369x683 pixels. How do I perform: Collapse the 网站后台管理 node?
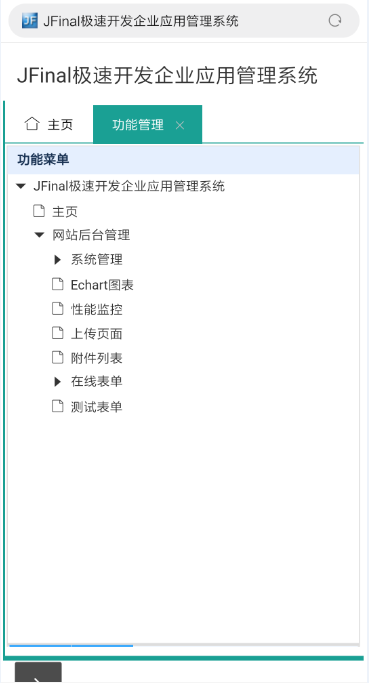[39, 235]
